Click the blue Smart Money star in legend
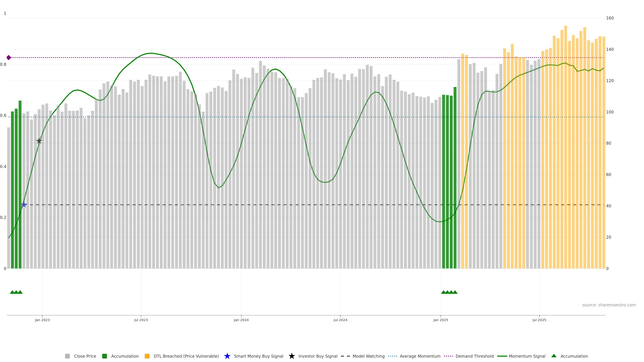 227,356
